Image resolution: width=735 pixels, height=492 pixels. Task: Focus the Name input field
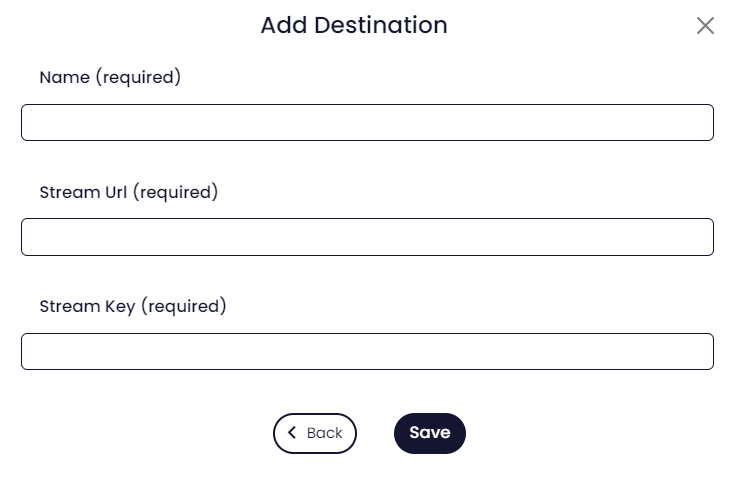pyautogui.click(x=367, y=123)
